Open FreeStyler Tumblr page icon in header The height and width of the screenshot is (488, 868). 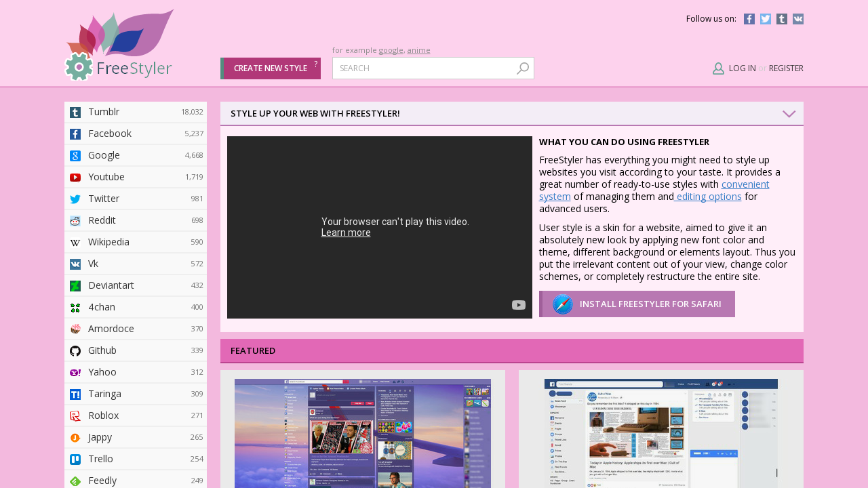click(782, 19)
